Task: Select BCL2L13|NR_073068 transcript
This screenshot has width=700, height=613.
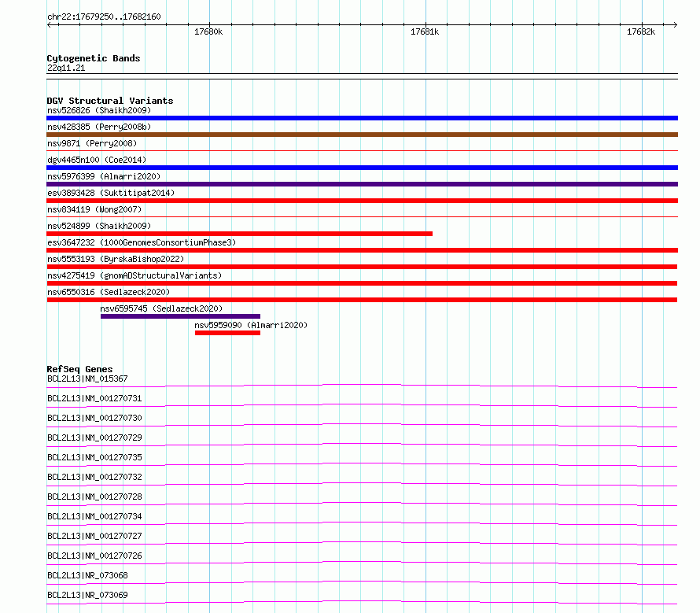Action: click(87, 575)
